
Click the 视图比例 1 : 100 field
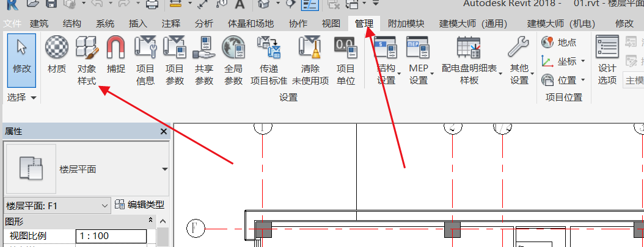coord(111,236)
